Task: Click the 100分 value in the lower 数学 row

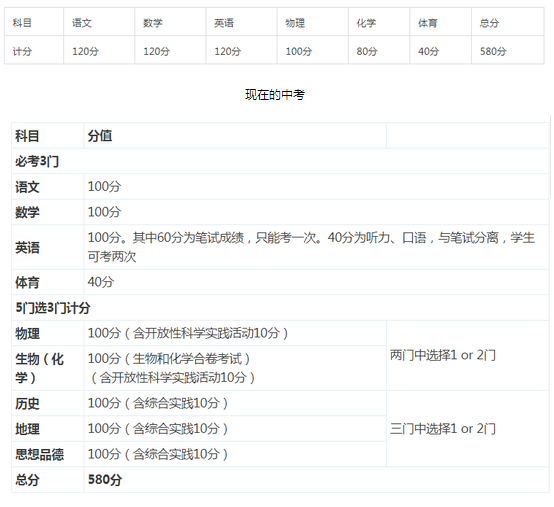Action: point(104,212)
